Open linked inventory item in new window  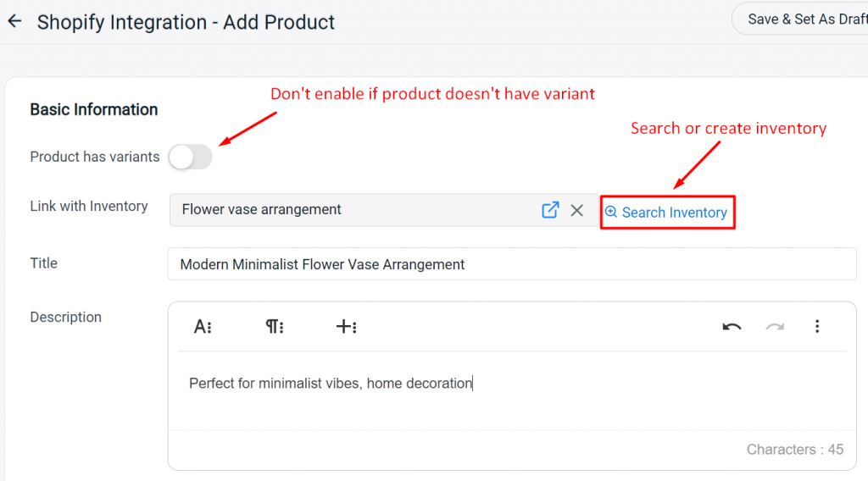[x=549, y=210]
